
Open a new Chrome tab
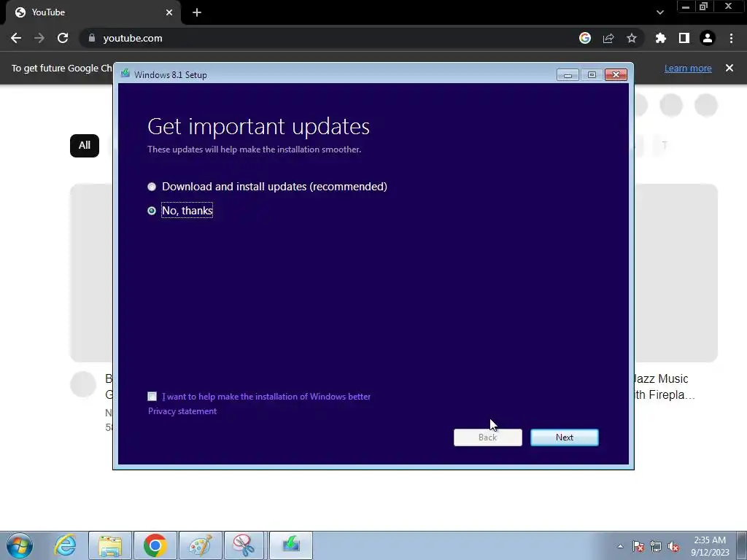pyautogui.click(x=197, y=12)
